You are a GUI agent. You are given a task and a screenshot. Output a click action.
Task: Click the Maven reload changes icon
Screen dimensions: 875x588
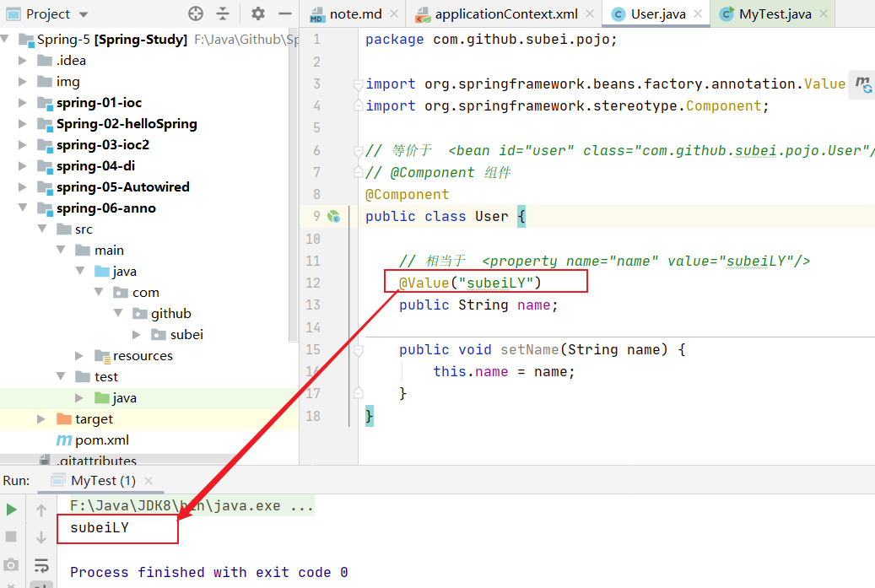pos(863,84)
